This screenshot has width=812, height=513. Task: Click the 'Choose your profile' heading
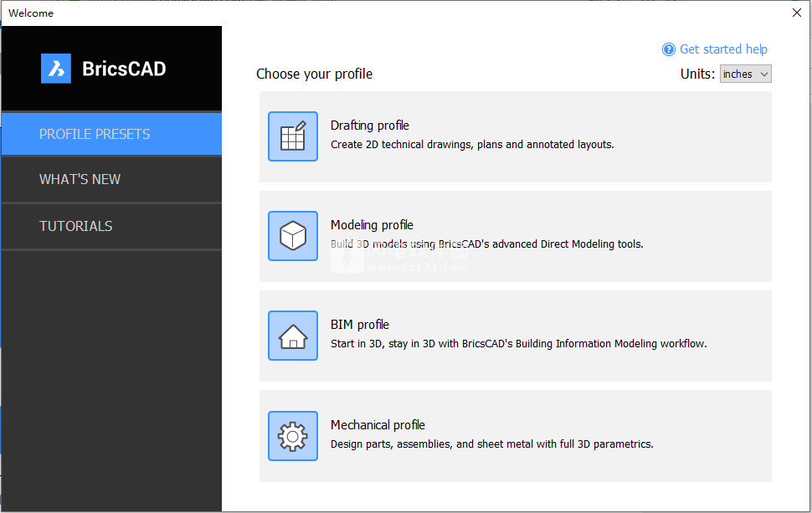[315, 74]
